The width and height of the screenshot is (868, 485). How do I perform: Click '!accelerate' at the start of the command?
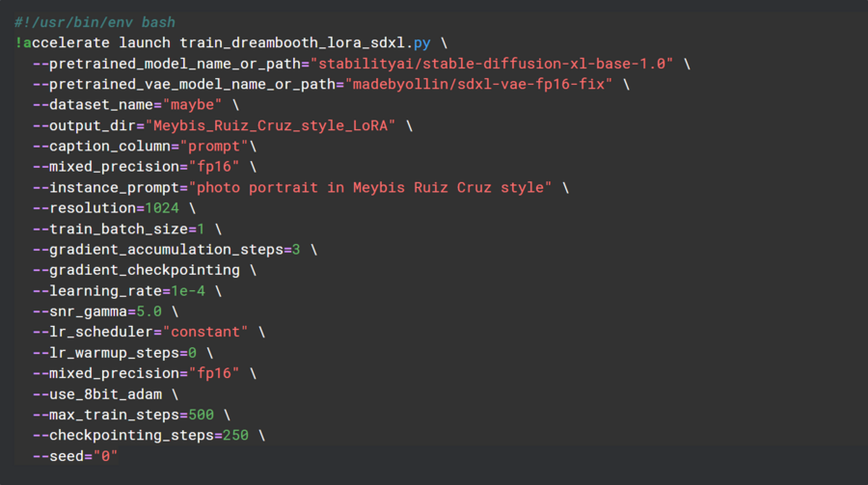(x=62, y=42)
